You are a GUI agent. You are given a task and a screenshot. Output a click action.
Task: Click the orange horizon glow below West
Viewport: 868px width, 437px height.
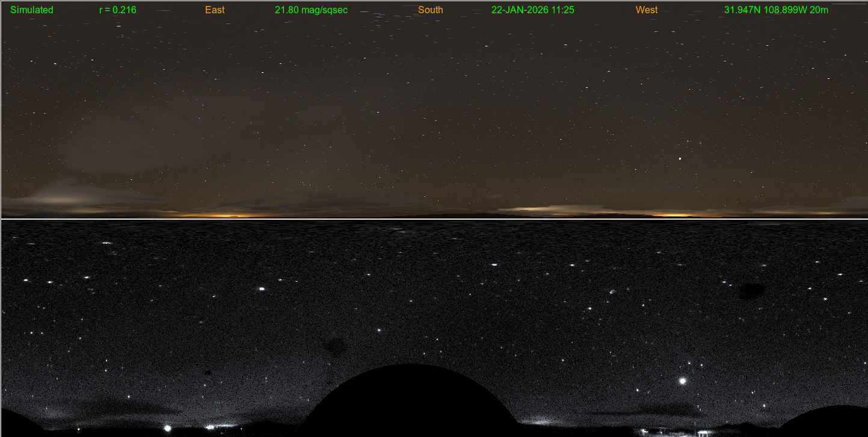pos(674,214)
